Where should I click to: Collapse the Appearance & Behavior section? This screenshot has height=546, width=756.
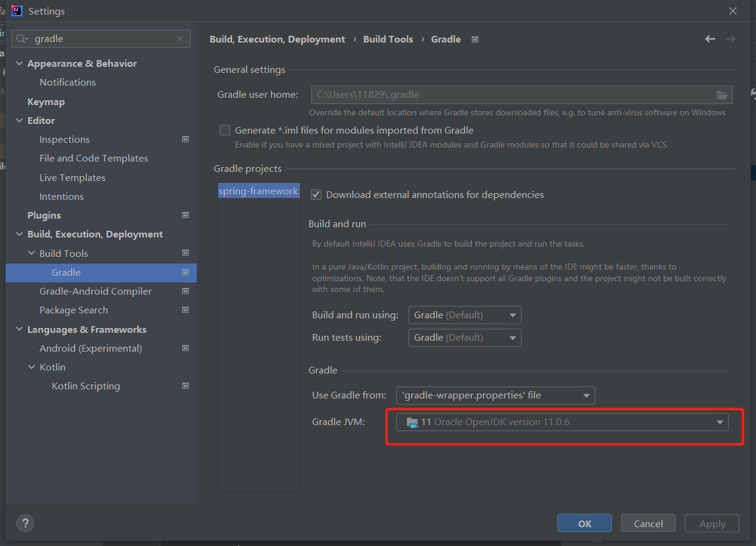point(19,64)
